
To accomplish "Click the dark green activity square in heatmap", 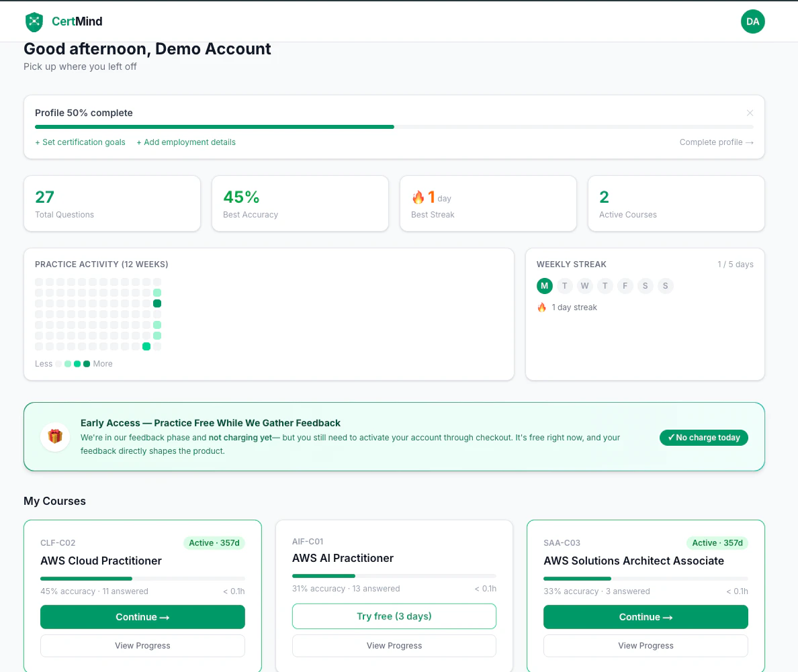I will [157, 303].
